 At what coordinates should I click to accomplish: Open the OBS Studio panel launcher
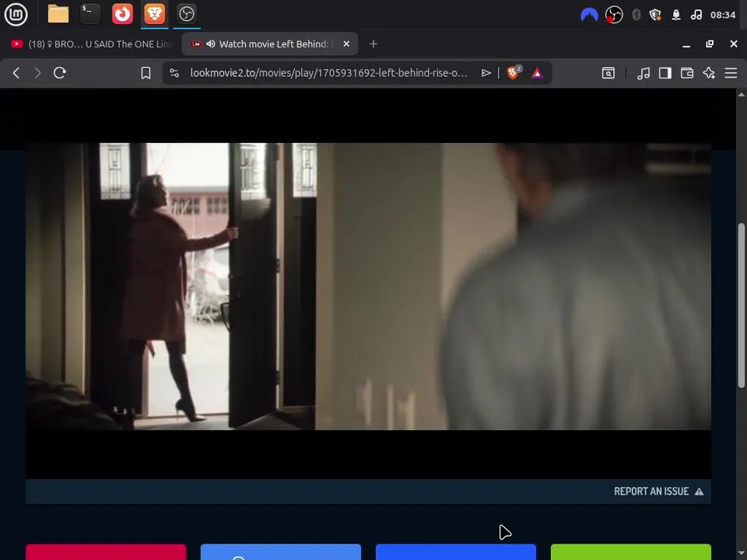pos(186,14)
